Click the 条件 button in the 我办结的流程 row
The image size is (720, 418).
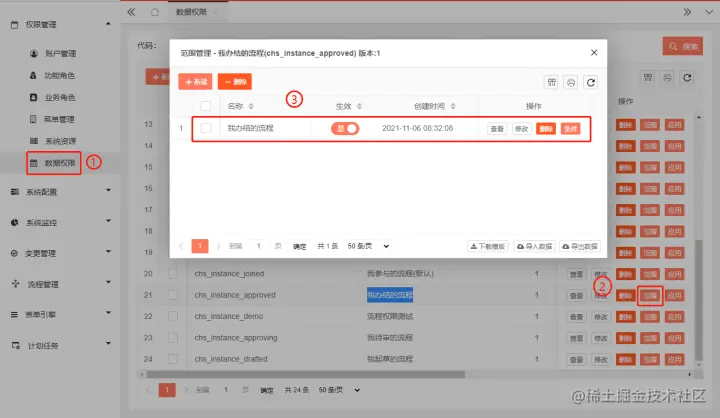point(570,129)
